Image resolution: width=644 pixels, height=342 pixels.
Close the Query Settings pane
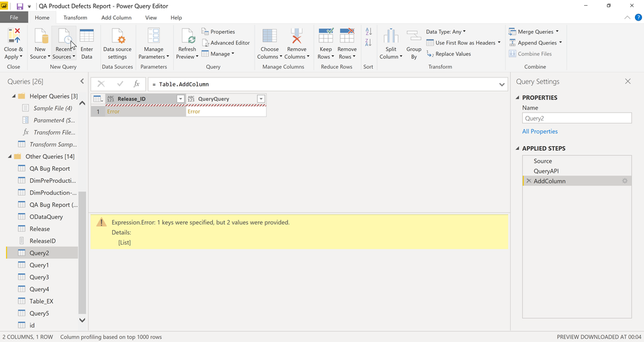tap(628, 81)
